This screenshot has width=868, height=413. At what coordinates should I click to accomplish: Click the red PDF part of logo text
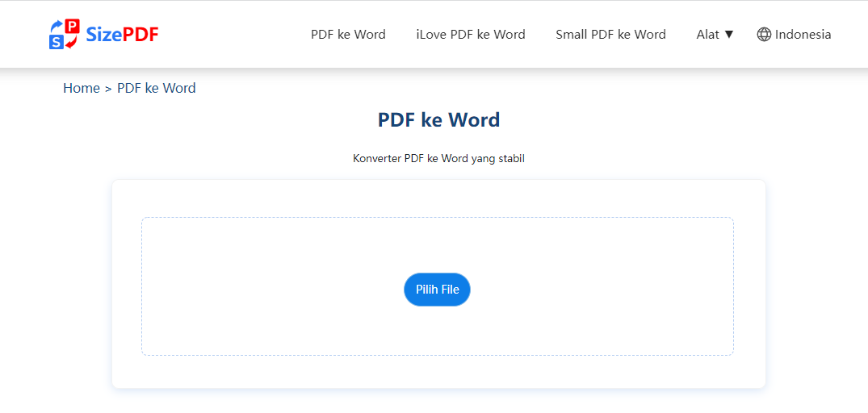[140, 35]
